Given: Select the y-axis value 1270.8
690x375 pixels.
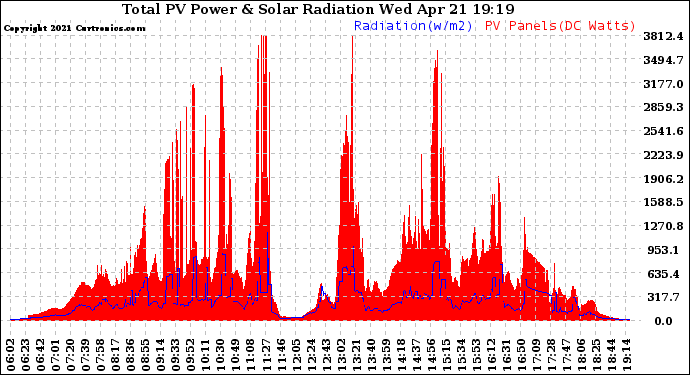Looking at the screenshot, I should coord(663,226).
